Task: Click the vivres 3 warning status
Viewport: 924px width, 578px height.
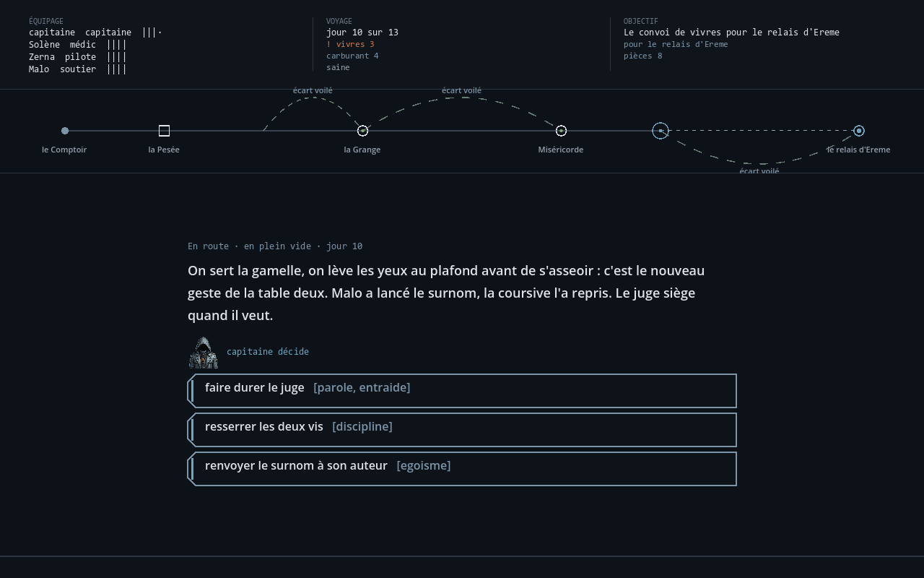Action: click(x=350, y=44)
